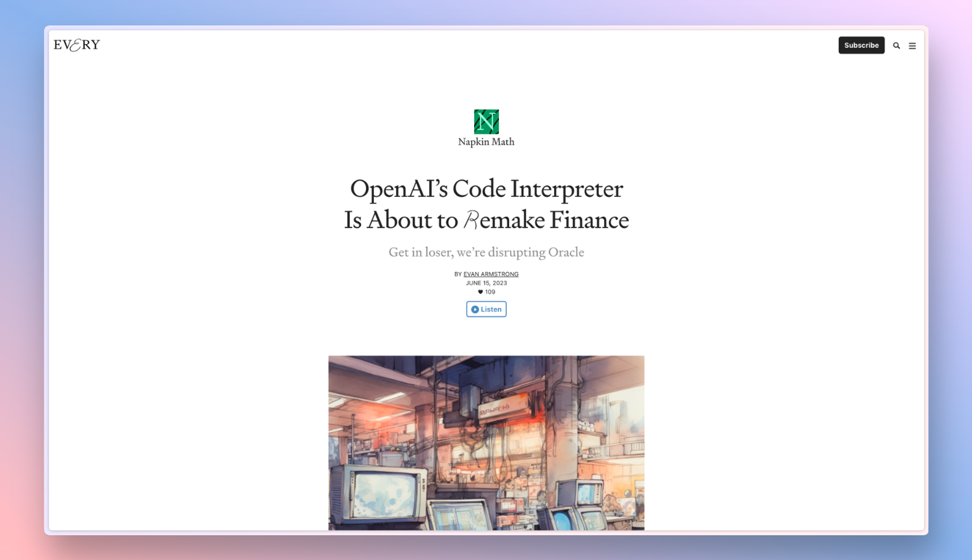Screen dimensions: 972x560
Task: Click the BY label before author name
Action: (458, 274)
